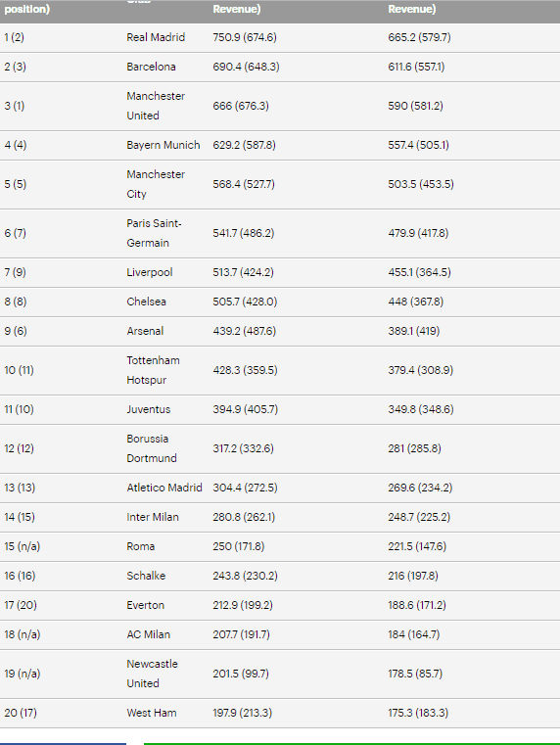Click the Schalke club name
Screen dimensions: 560x745
pyautogui.click(x=146, y=576)
